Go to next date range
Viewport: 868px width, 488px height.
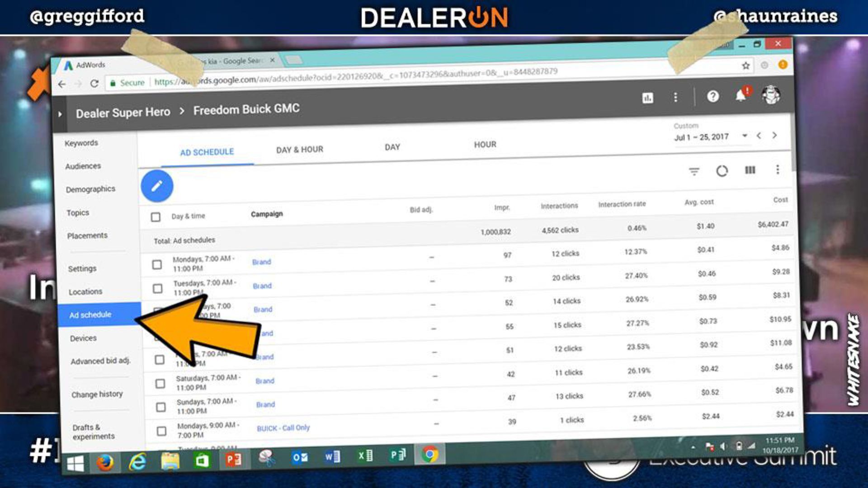(774, 135)
